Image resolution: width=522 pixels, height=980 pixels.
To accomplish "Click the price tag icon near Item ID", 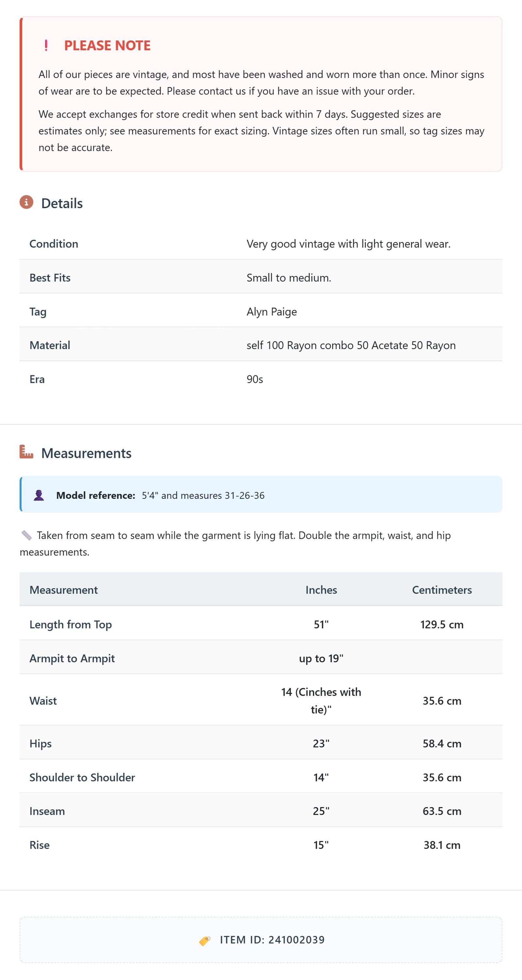I will (205, 940).
